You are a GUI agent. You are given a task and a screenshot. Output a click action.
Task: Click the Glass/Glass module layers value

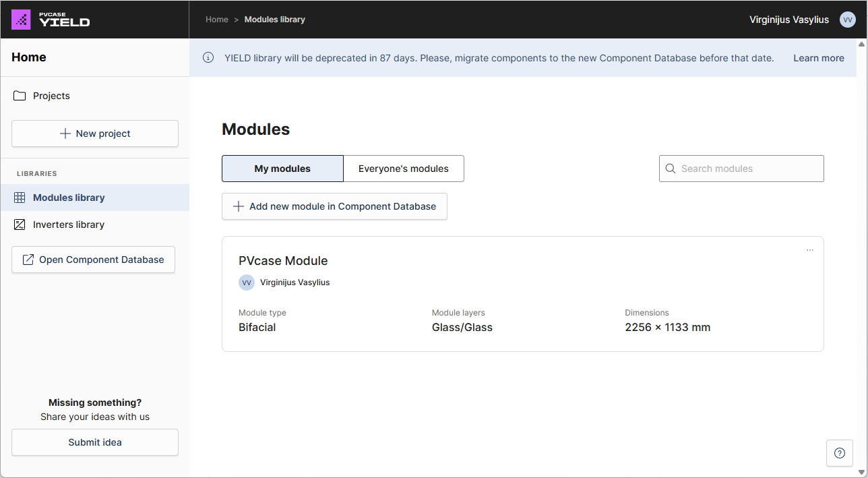click(462, 328)
